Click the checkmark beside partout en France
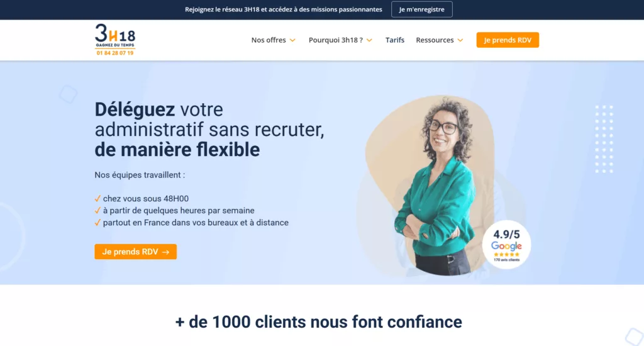 pos(97,222)
